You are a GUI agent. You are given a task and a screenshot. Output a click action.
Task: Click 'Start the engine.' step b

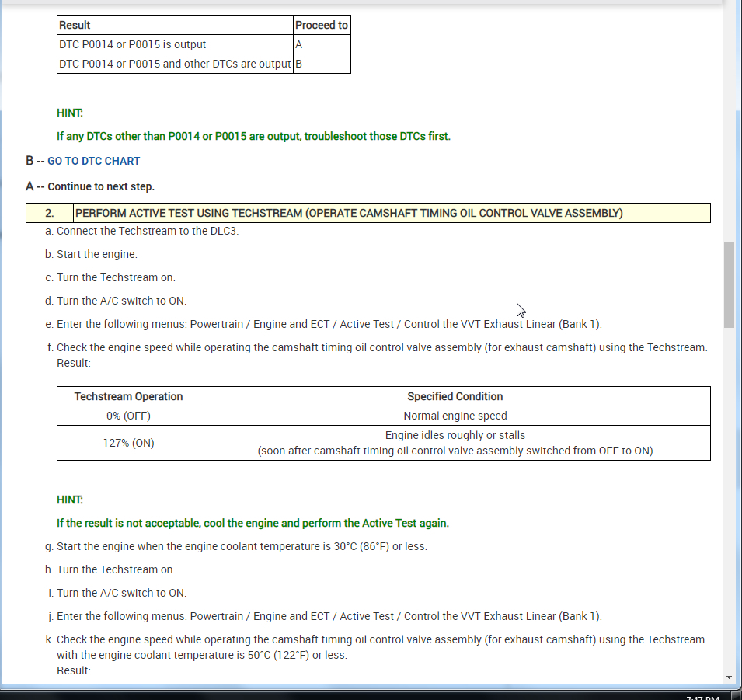click(97, 254)
